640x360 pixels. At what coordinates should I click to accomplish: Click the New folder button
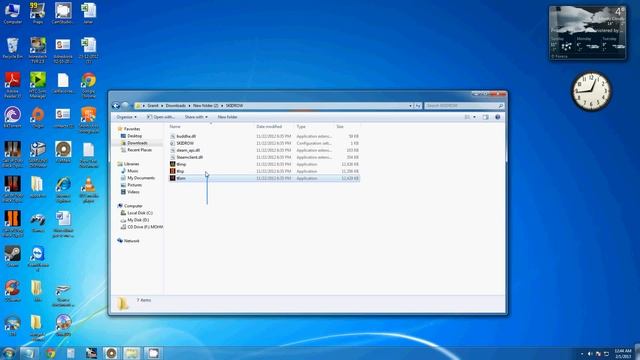click(x=227, y=117)
